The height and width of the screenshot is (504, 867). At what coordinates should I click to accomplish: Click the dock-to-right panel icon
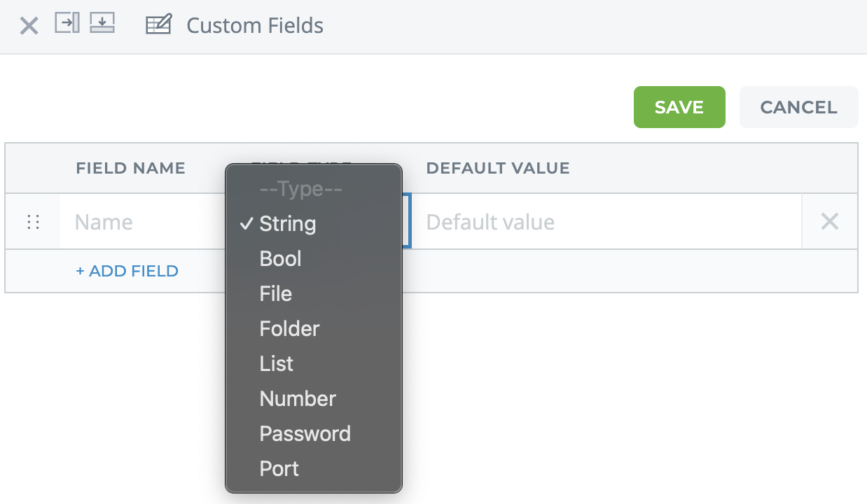(x=67, y=22)
